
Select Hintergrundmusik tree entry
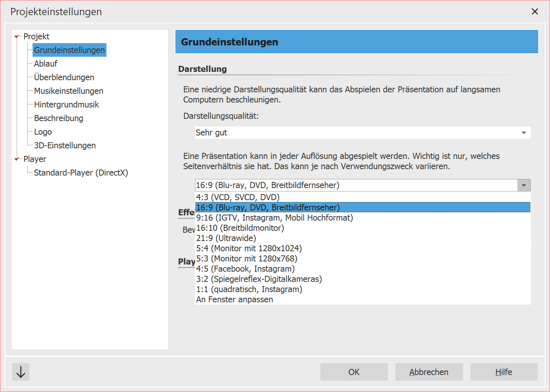(66, 104)
